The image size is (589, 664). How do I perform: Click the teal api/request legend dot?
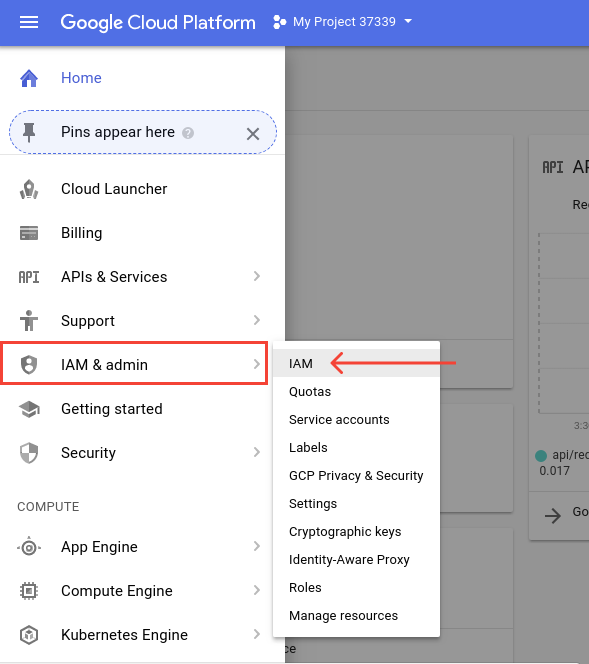pos(541,456)
